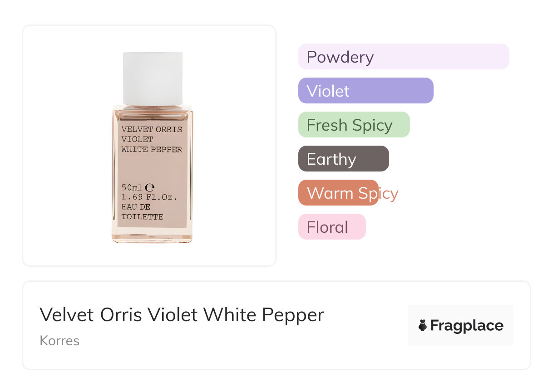Viewport: 553px width, 392px height.
Task: Click the Fragplace perfume bottle logo icon
Action: point(423,325)
